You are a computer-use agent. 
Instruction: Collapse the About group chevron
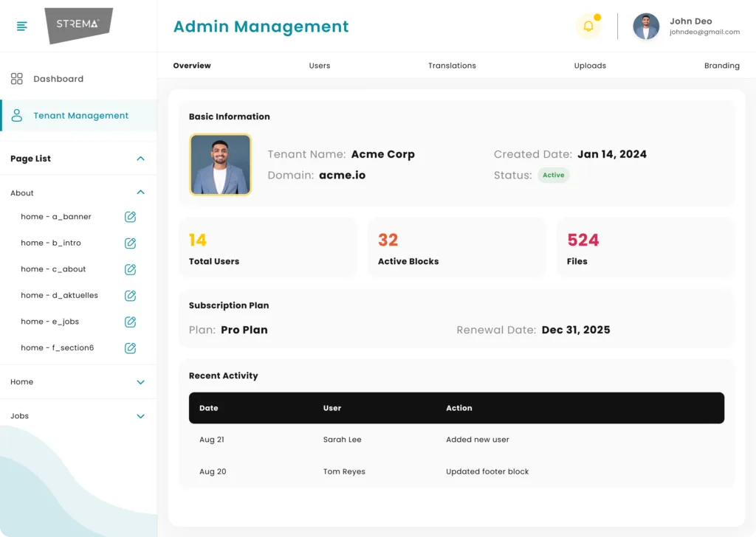(x=140, y=193)
